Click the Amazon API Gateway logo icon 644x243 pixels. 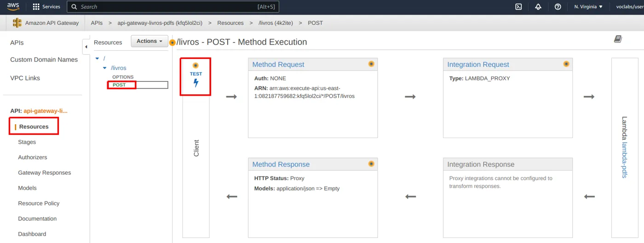[x=17, y=23]
